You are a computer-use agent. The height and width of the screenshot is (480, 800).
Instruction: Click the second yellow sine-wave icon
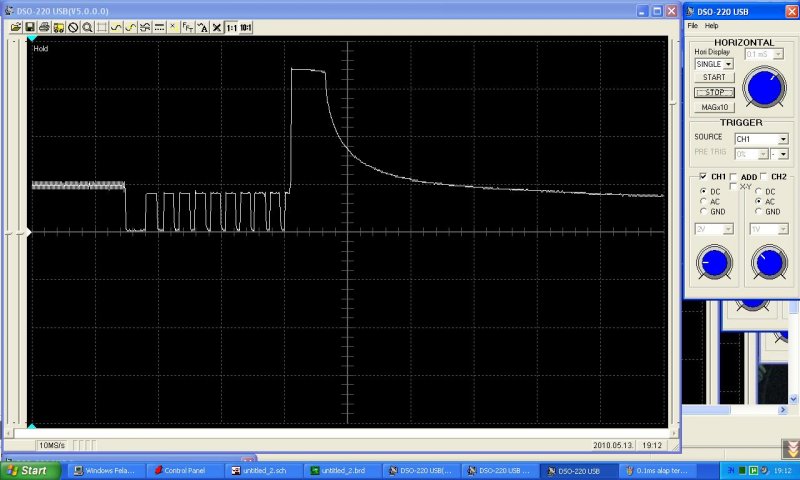131,28
